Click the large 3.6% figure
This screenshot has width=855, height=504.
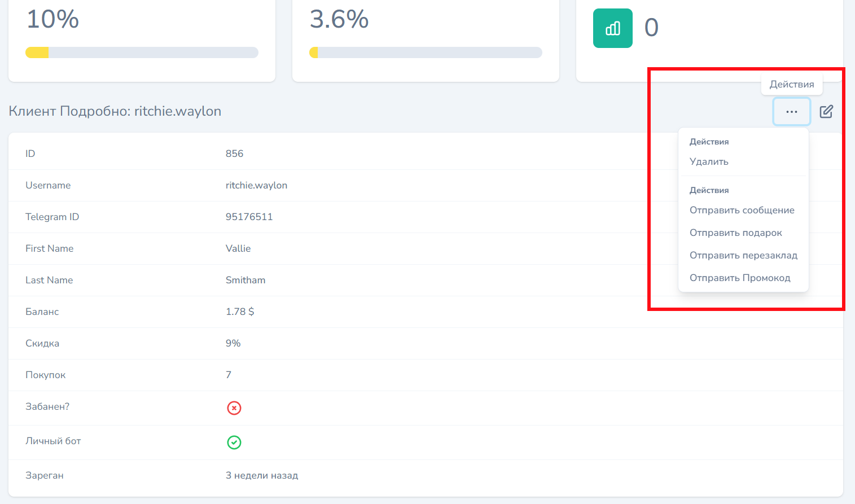pyautogui.click(x=339, y=19)
